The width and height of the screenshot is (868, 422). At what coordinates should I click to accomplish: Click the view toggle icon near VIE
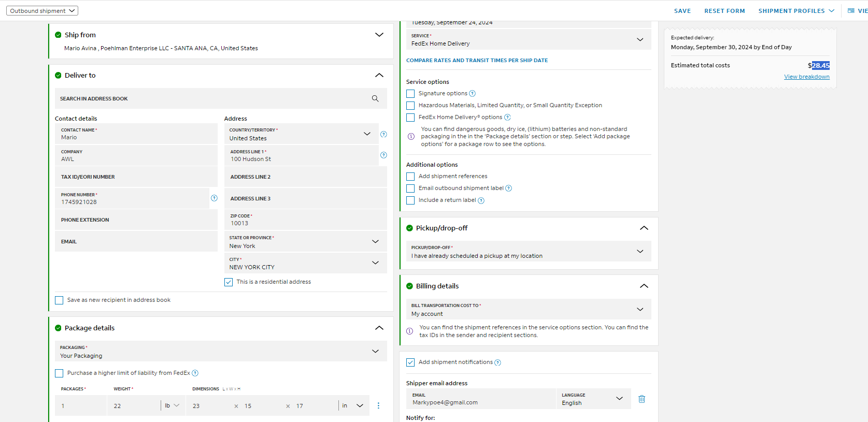[851, 10]
